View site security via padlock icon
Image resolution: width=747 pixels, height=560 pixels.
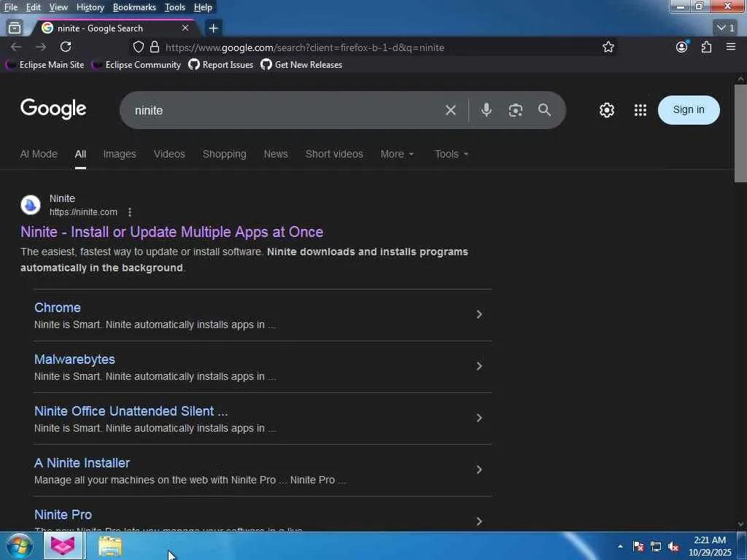(155, 47)
